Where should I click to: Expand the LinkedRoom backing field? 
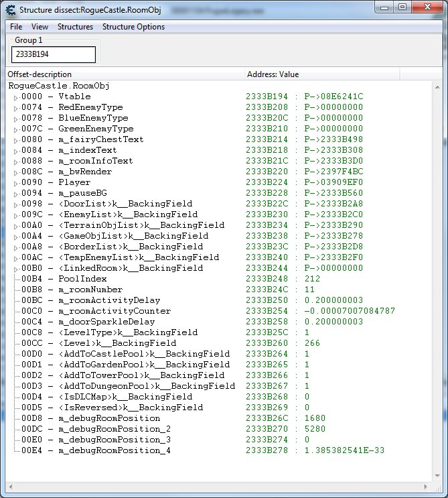click(16, 269)
